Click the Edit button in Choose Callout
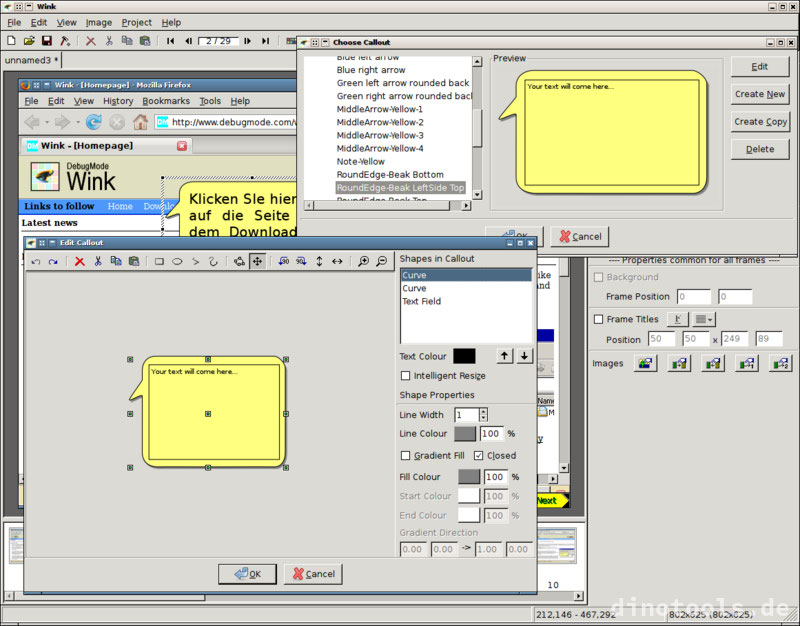 point(760,66)
